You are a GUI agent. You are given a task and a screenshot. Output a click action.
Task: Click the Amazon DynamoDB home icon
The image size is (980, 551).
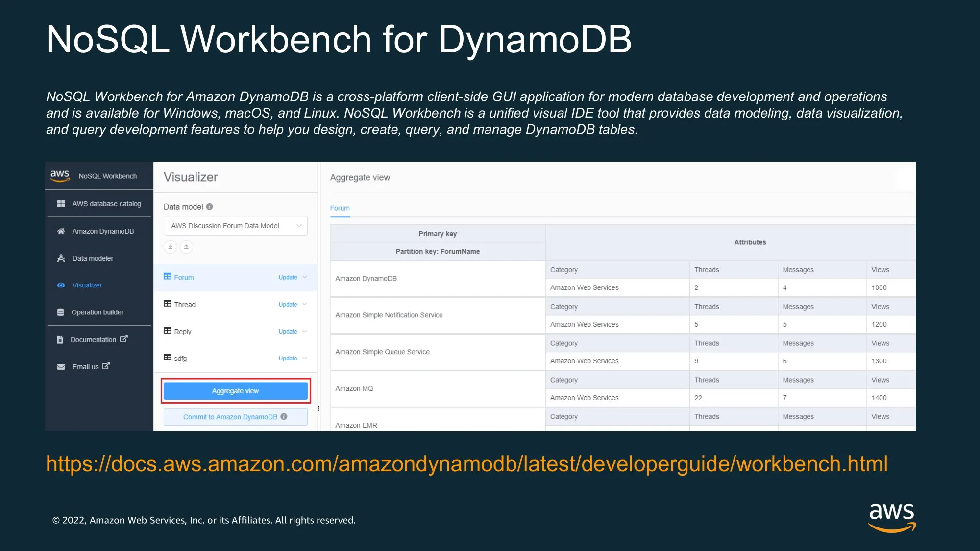[x=61, y=231]
